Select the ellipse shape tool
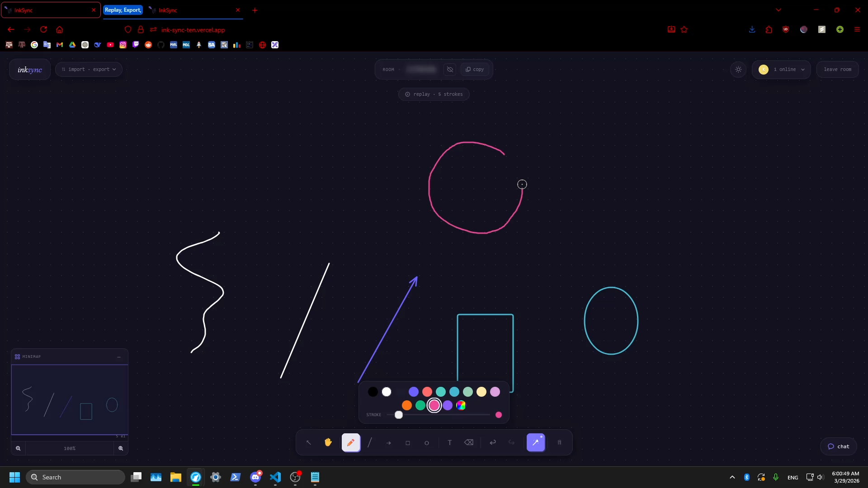The width and height of the screenshot is (868, 488). coord(427,443)
